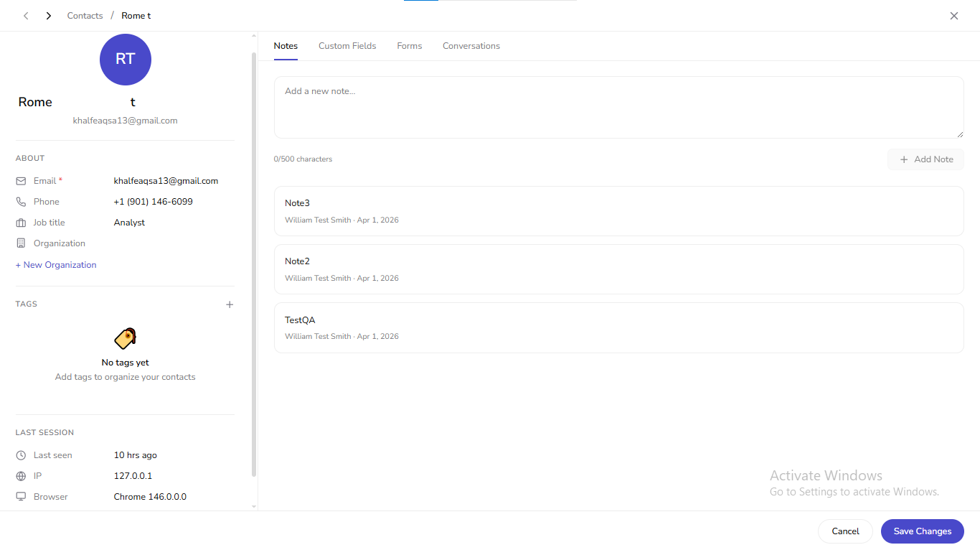Click the briefcase icon beside Job title
The height and width of the screenshot is (550, 980).
22,222
